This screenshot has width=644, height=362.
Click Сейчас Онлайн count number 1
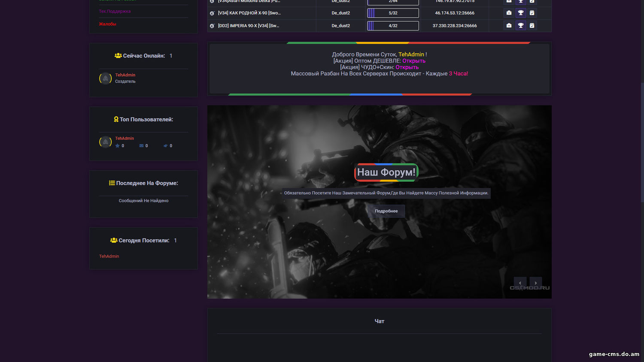pos(171,56)
